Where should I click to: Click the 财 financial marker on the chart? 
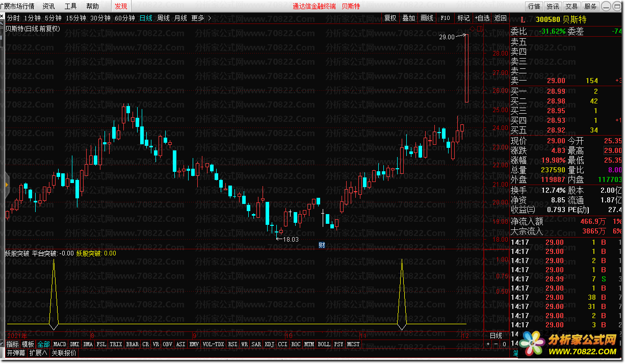(322, 245)
